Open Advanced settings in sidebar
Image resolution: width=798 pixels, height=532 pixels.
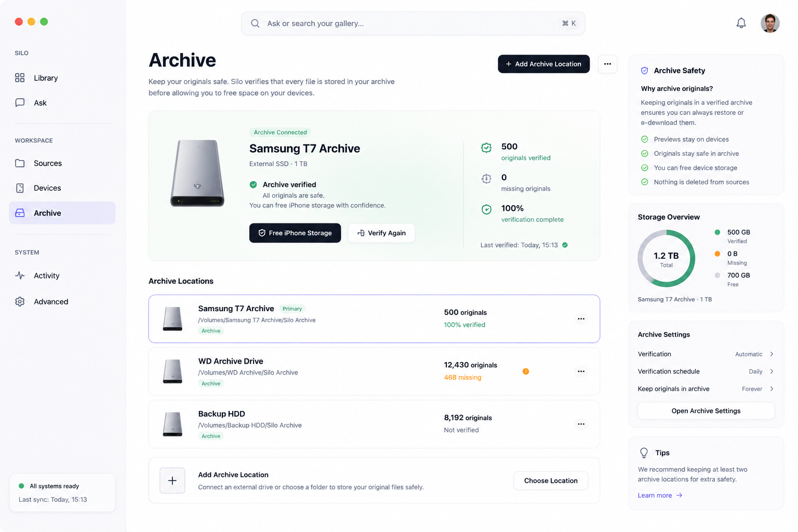point(62,301)
